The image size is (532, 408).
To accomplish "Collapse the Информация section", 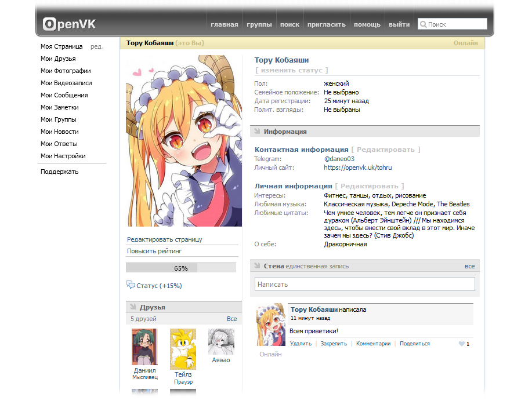I will coord(257,132).
